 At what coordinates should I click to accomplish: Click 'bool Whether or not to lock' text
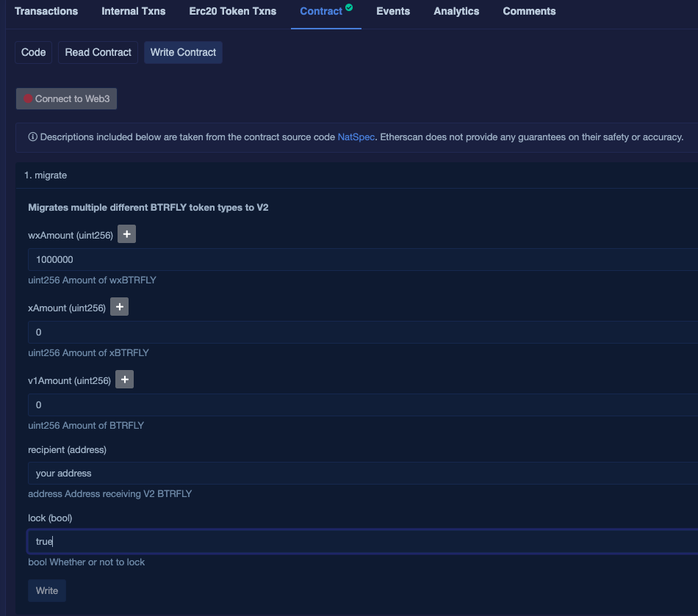[x=87, y=562]
